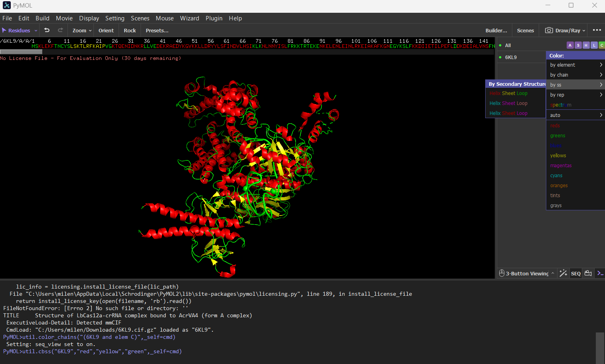Toggle the All objects enable dot

tap(500, 45)
